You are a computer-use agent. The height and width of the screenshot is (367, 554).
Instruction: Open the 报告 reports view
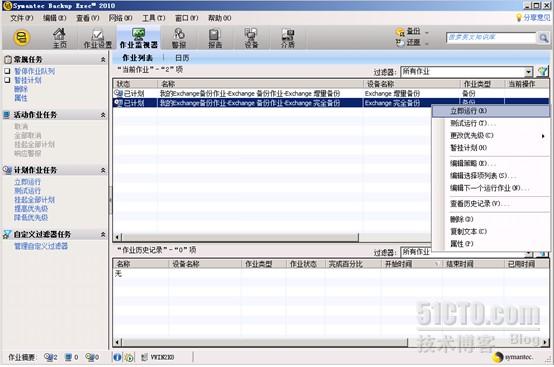tap(215, 38)
